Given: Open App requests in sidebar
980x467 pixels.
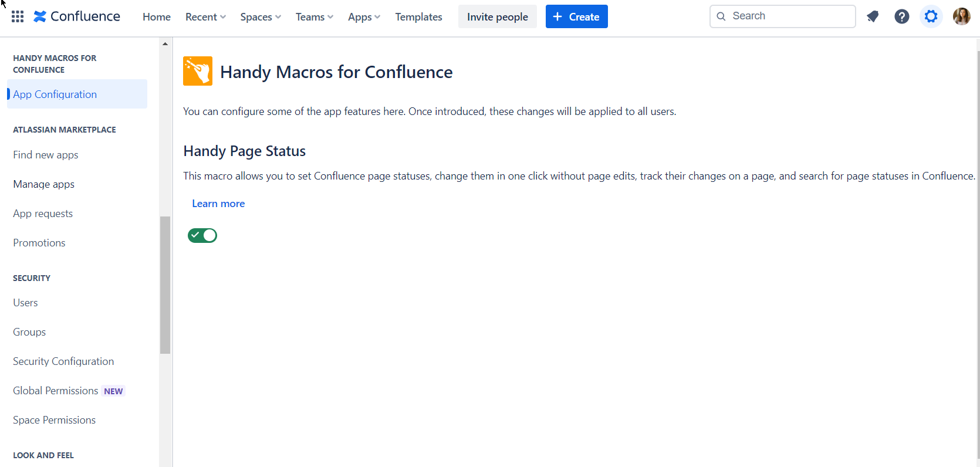Looking at the screenshot, I should (43, 214).
